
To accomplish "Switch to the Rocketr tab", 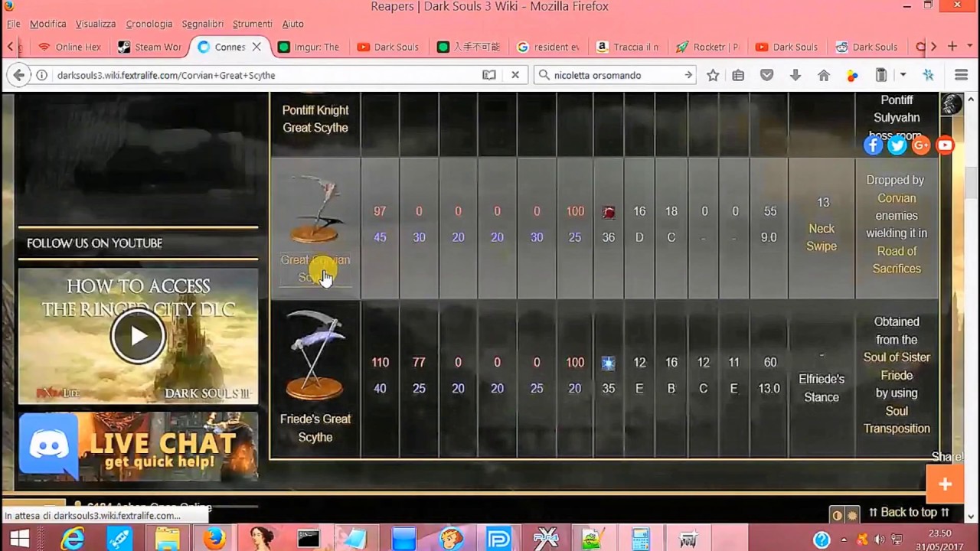I will (x=707, y=47).
